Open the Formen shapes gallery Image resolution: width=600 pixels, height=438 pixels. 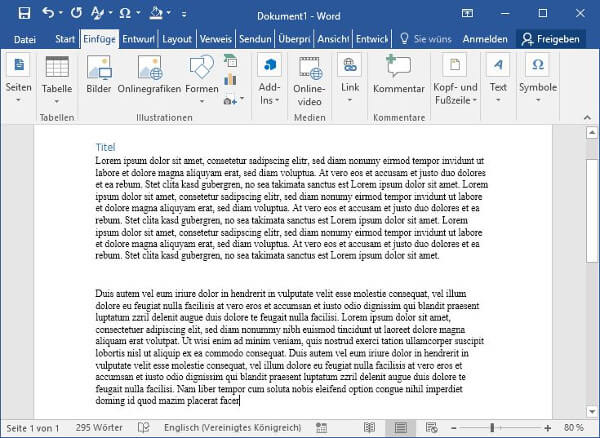click(x=202, y=80)
